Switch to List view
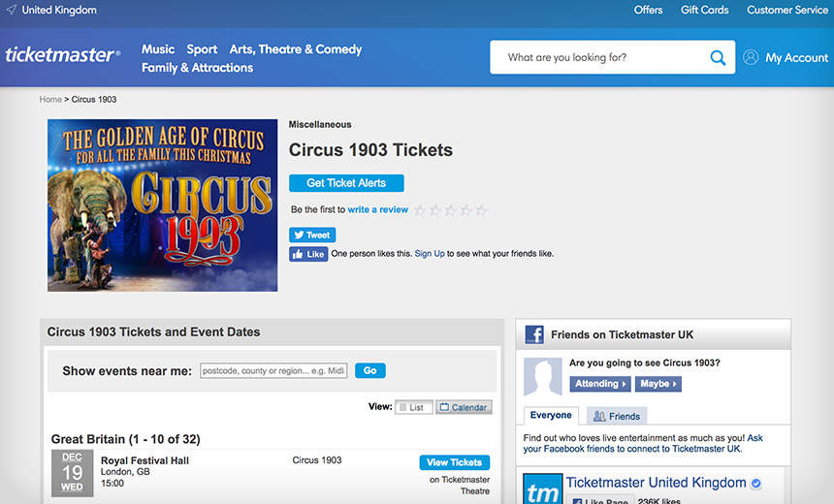The width and height of the screenshot is (834, 504). coord(410,407)
